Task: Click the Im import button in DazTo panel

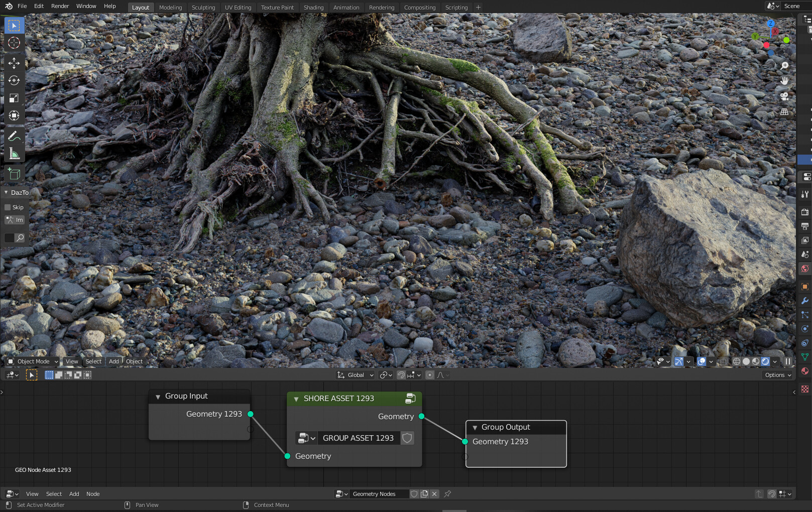Action: pyautogui.click(x=15, y=220)
